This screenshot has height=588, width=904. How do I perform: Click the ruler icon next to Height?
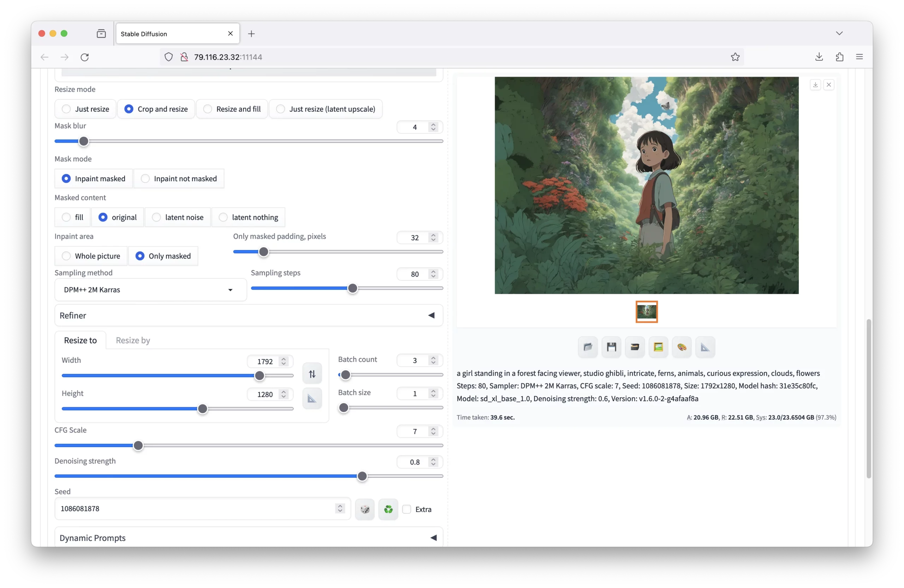pos(312,398)
